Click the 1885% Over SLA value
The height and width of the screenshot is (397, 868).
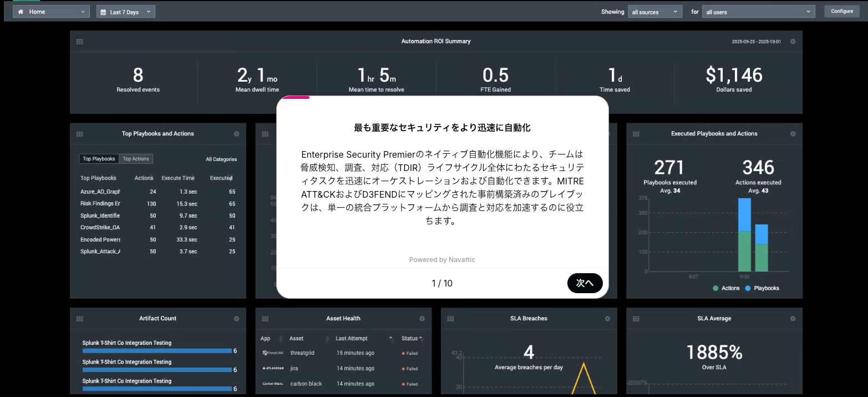point(714,352)
